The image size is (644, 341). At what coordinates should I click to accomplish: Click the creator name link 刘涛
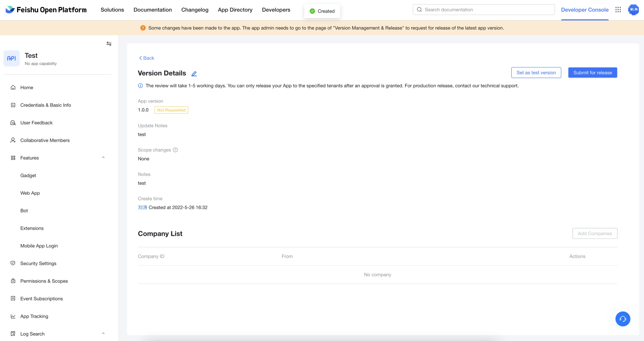tap(142, 208)
